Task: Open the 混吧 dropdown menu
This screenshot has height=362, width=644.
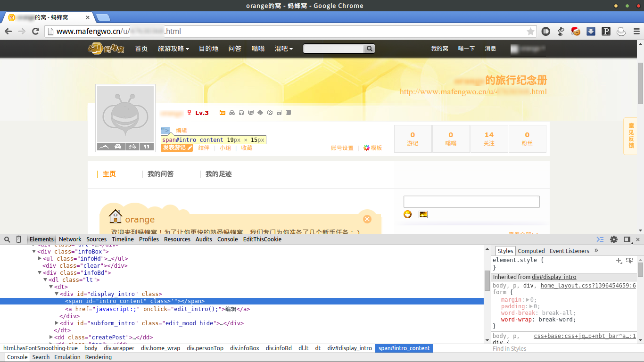Action: (284, 49)
